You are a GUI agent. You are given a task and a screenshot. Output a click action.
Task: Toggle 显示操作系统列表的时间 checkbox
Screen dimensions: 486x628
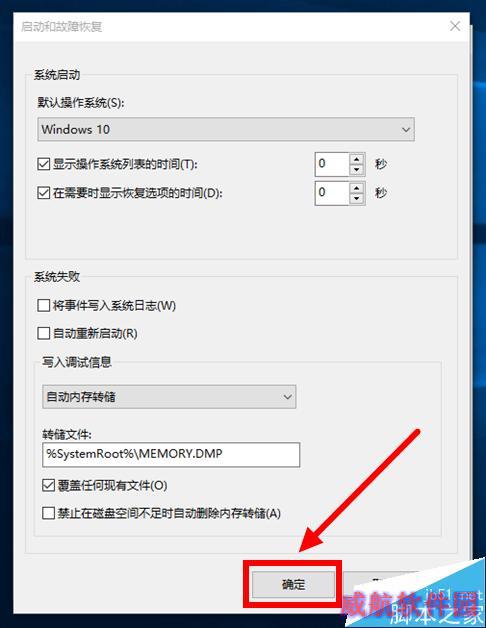click(43, 164)
